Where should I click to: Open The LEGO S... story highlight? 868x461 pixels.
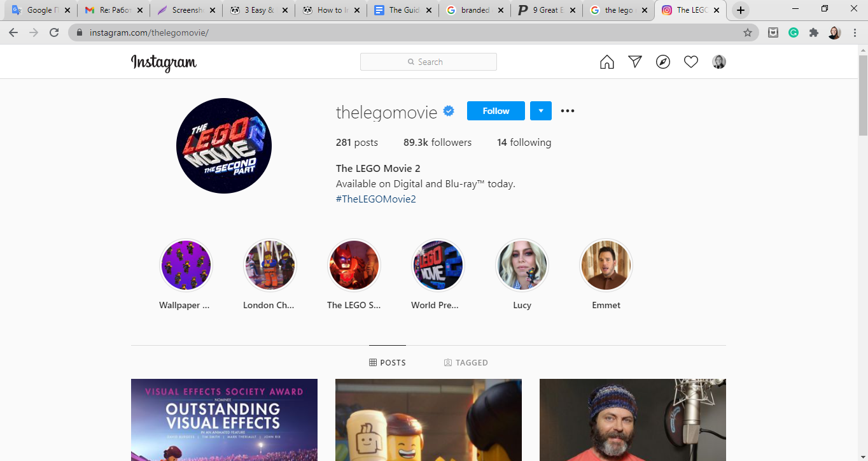pos(354,265)
